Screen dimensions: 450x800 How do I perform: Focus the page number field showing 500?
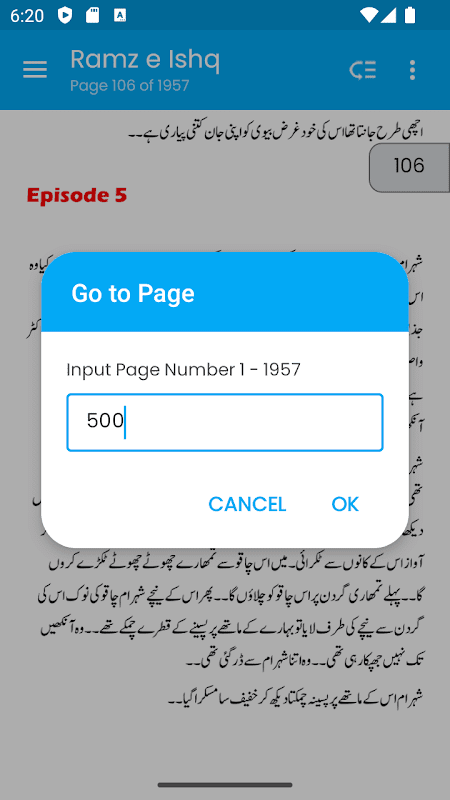(x=224, y=422)
